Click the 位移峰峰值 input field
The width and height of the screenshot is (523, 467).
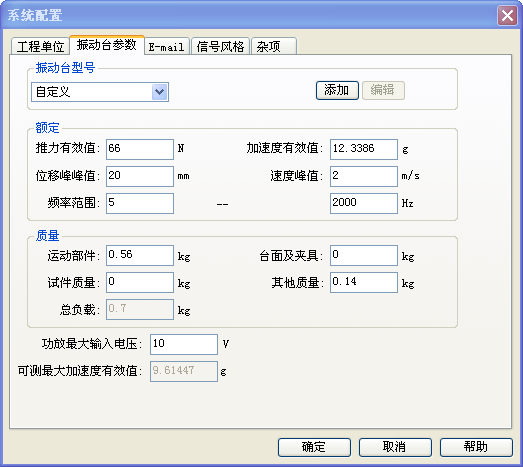click(x=140, y=176)
